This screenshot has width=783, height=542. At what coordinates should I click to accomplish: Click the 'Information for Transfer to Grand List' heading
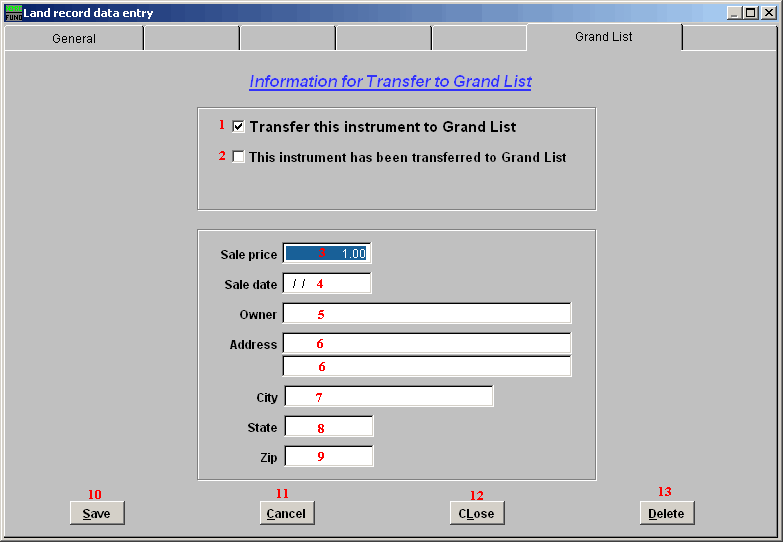pos(390,82)
